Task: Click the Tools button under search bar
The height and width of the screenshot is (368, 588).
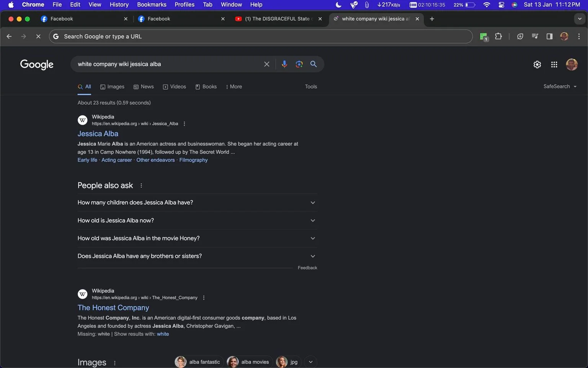Action: pos(311,87)
